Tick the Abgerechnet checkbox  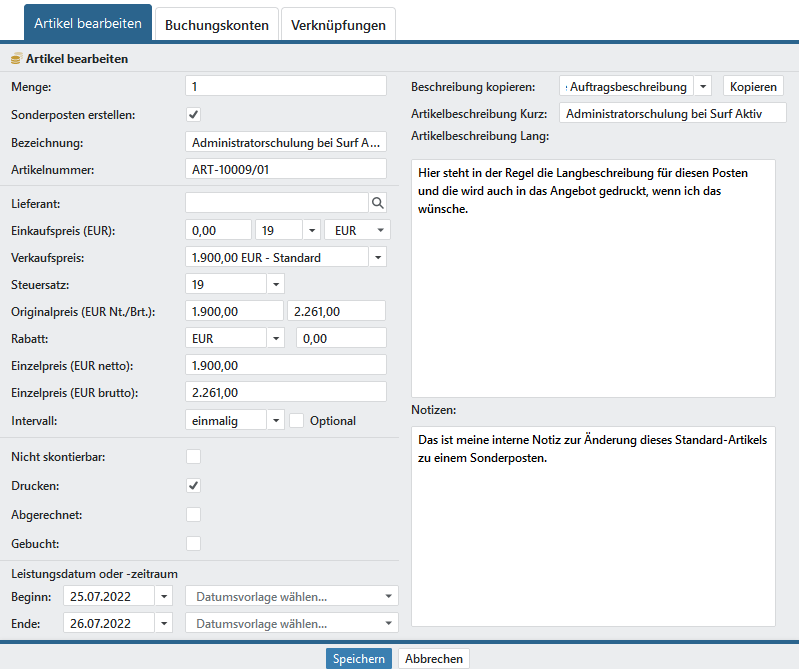(x=193, y=515)
